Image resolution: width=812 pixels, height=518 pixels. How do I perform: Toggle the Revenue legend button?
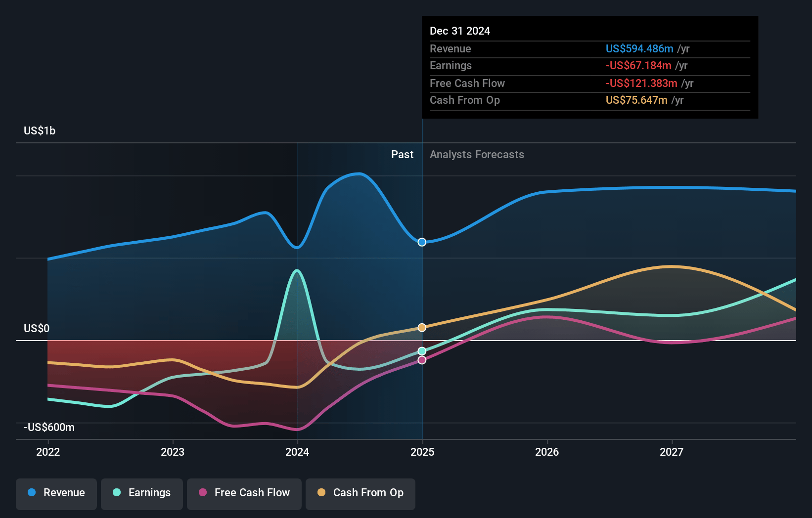[56, 494]
